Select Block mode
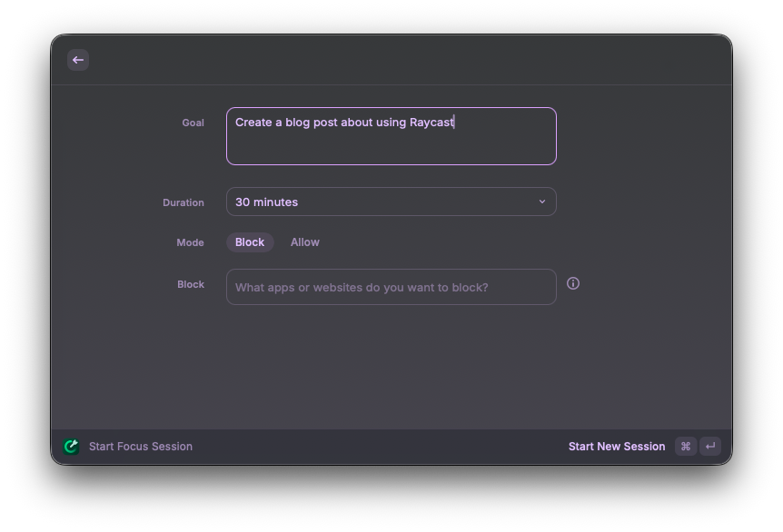 (250, 242)
